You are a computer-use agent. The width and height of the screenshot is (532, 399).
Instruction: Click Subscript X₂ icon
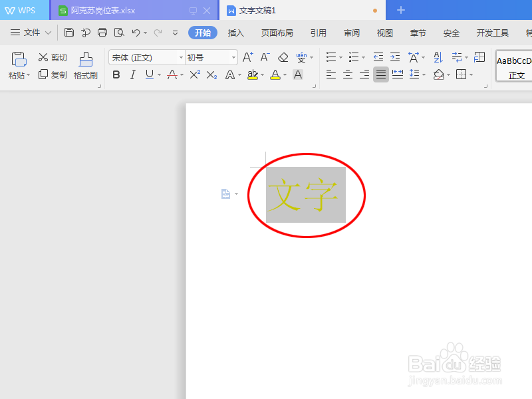[x=211, y=74]
